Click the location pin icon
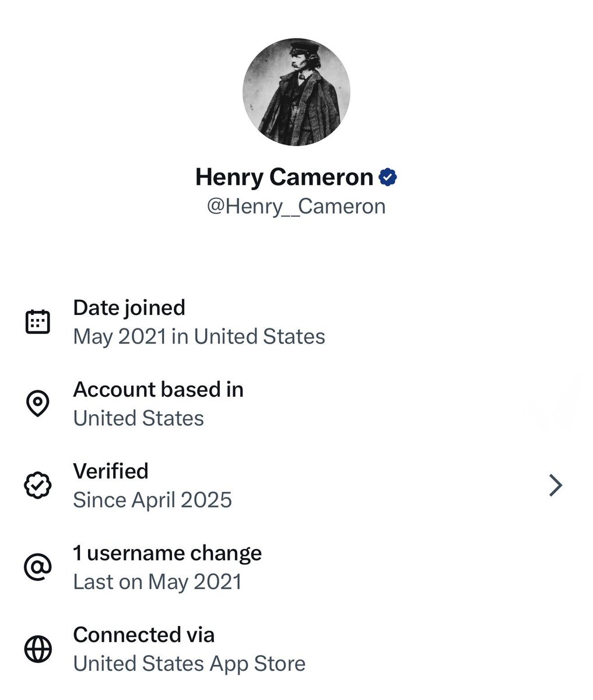This screenshot has height=700, width=593. tap(38, 404)
